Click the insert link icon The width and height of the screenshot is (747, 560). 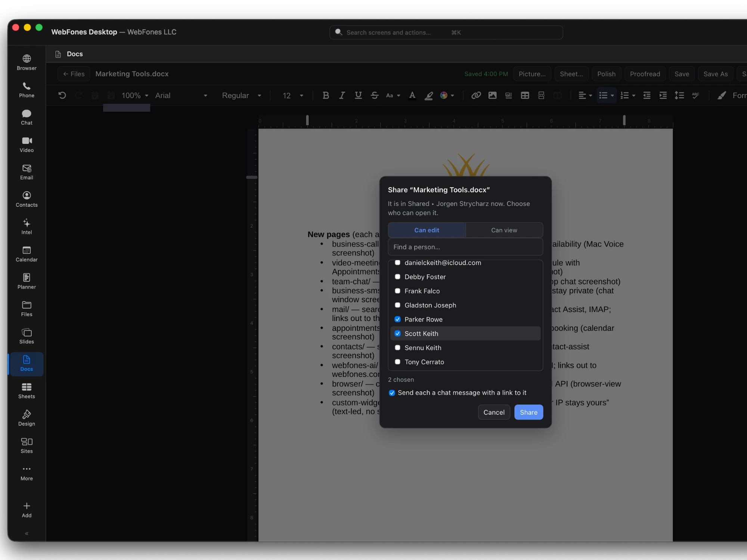[x=476, y=96]
